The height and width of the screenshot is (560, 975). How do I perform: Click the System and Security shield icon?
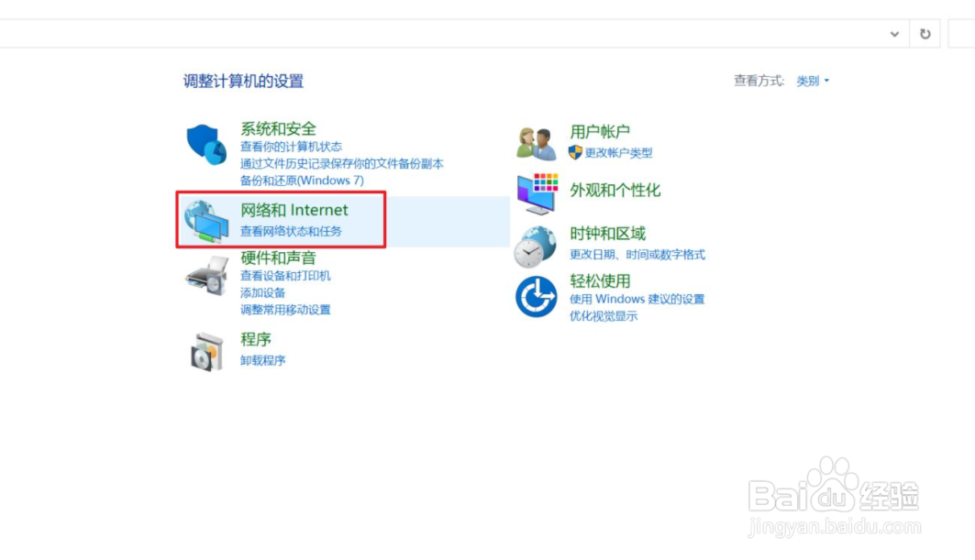(x=206, y=144)
